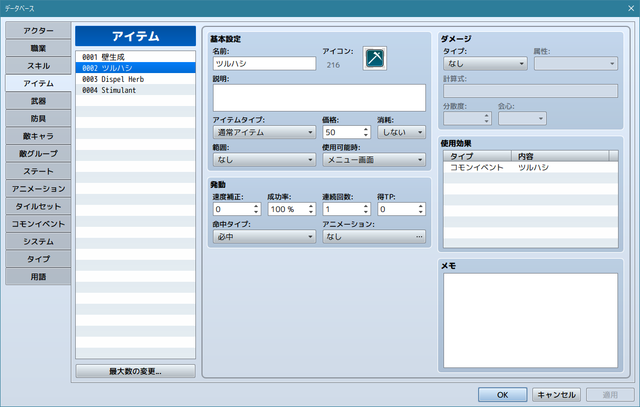Confirm with the OK button

point(502,394)
